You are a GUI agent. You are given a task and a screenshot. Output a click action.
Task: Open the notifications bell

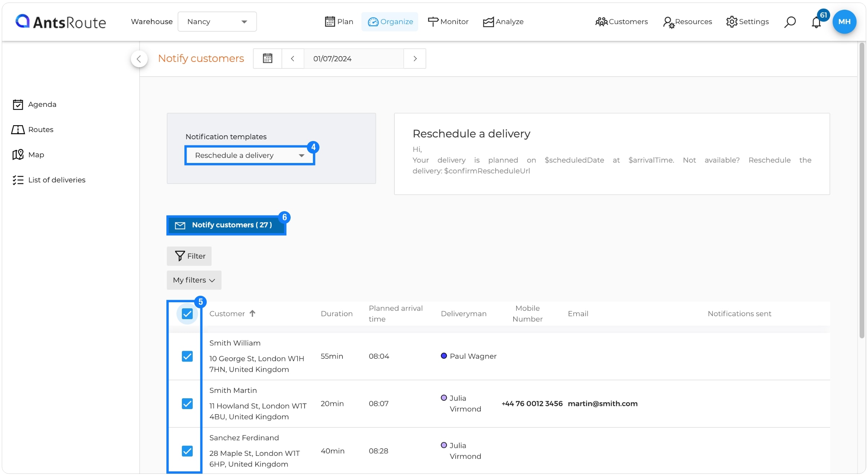[816, 22]
